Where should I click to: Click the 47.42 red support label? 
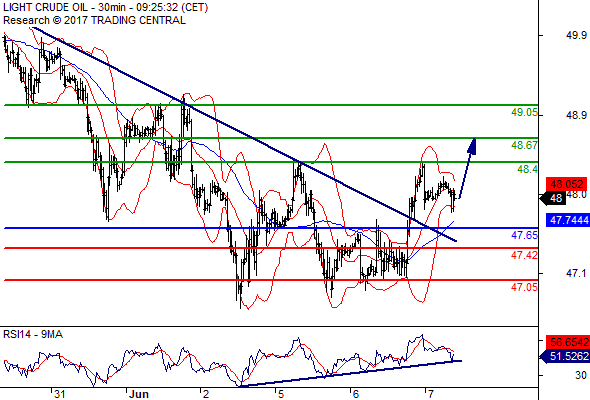click(524, 255)
